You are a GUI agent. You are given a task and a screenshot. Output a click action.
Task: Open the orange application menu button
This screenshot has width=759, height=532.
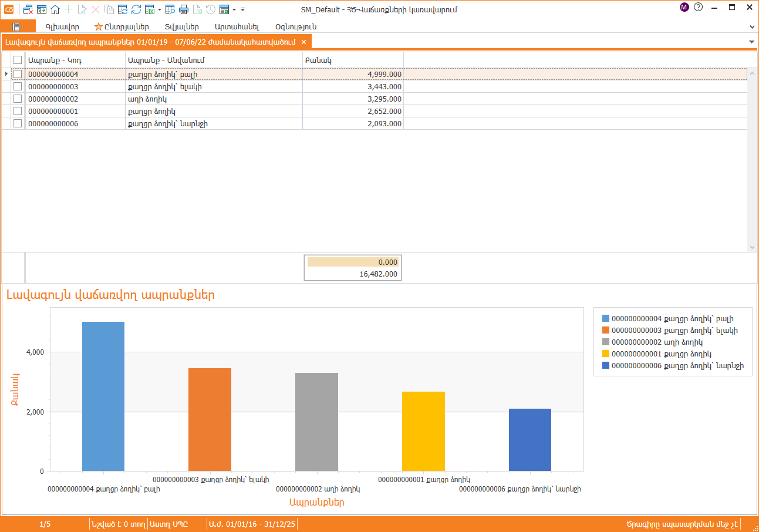tap(18, 26)
